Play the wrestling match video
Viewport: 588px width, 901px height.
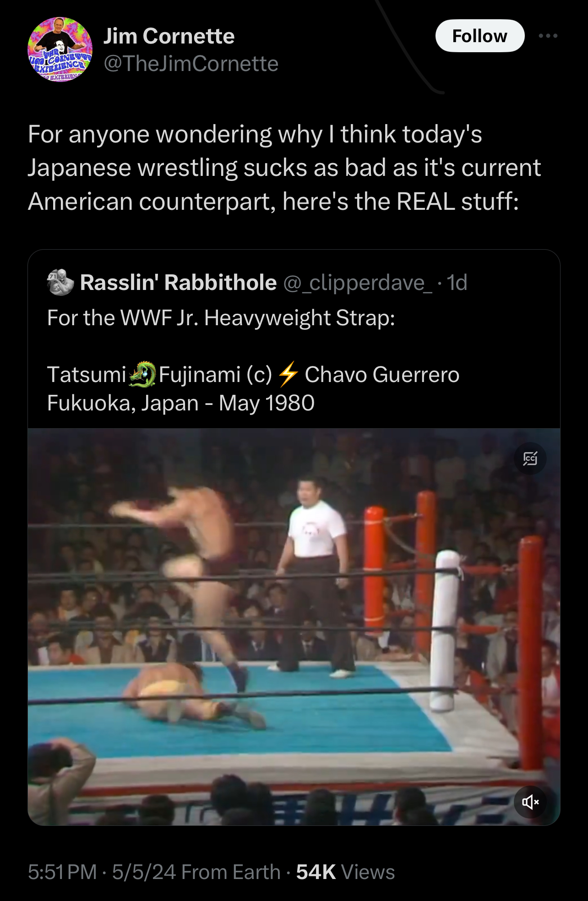click(x=294, y=627)
